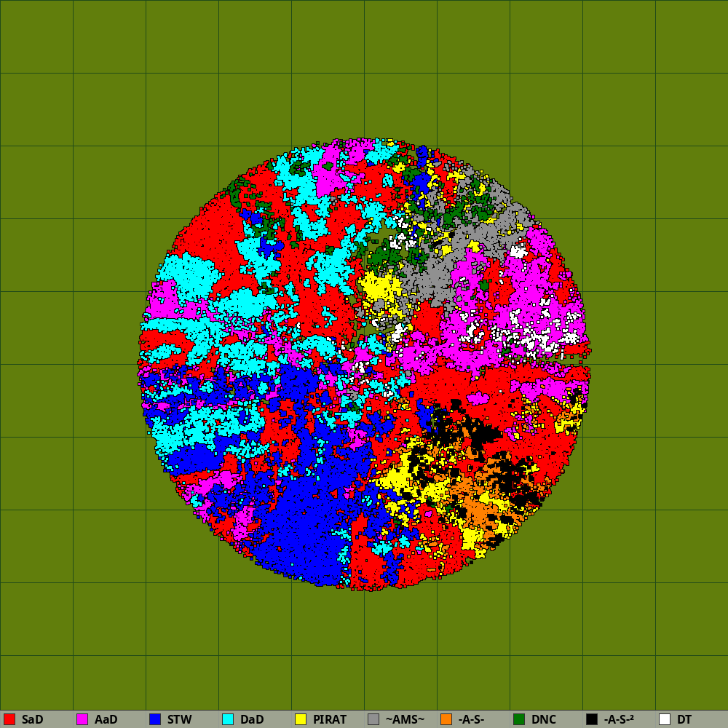Click the gray ~AMS~ legend swatch

(x=373, y=719)
